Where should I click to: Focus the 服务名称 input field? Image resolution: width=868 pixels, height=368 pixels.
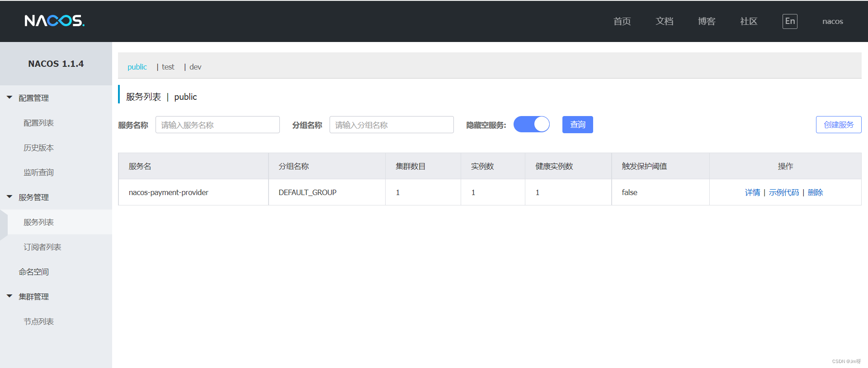217,125
